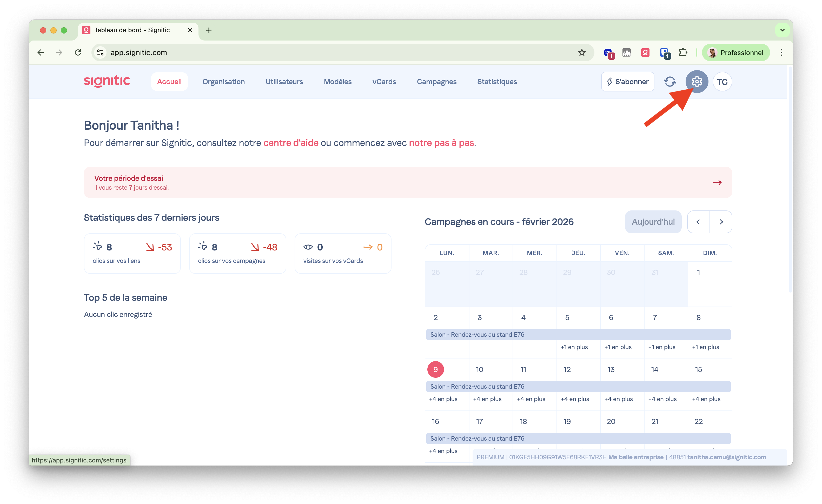
Task: Open the settings gear icon
Action: (x=697, y=82)
